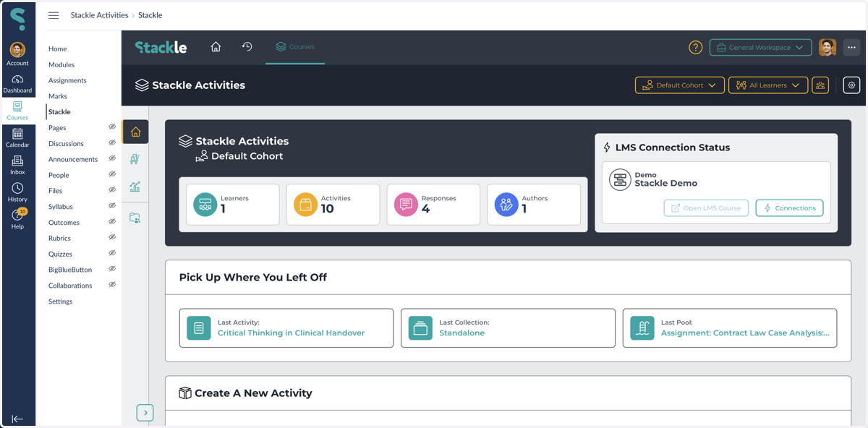This screenshot has width=868, height=428.
Task: Open the General Workspace dropdown
Action: [760, 48]
